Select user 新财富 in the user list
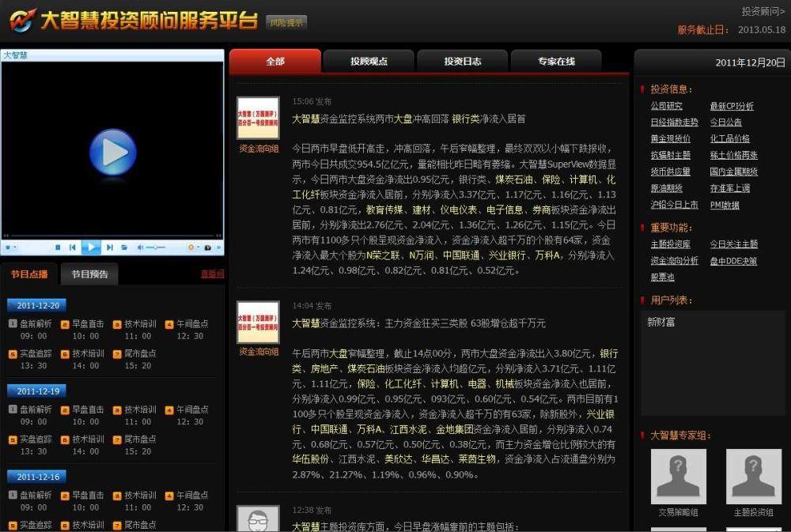Image resolution: width=791 pixels, height=532 pixels. click(x=660, y=322)
